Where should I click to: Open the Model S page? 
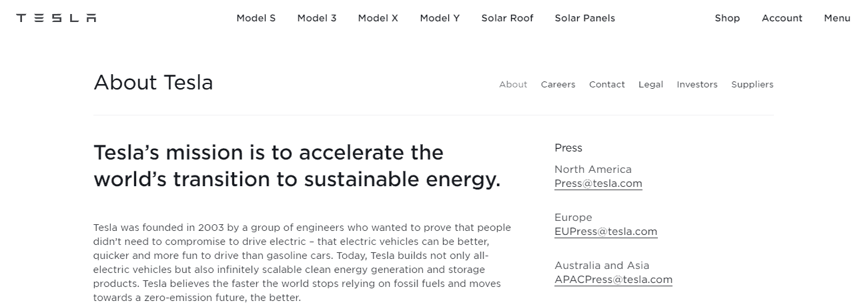256,18
